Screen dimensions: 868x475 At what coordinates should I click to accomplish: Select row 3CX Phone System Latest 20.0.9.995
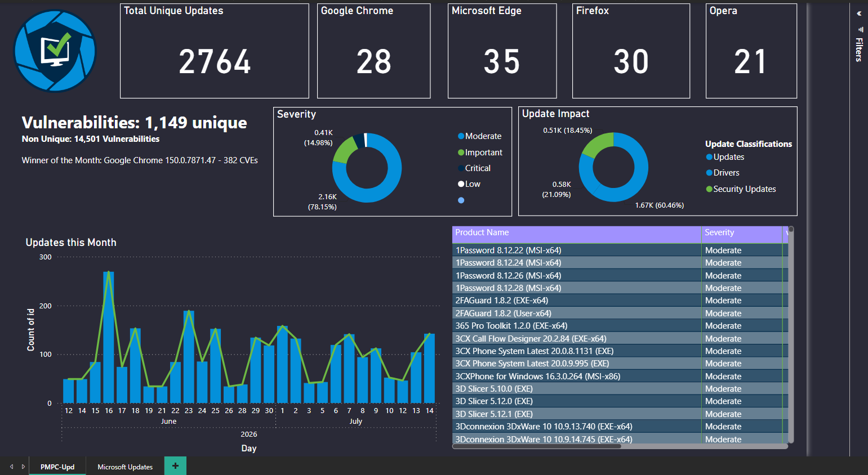coord(620,364)
